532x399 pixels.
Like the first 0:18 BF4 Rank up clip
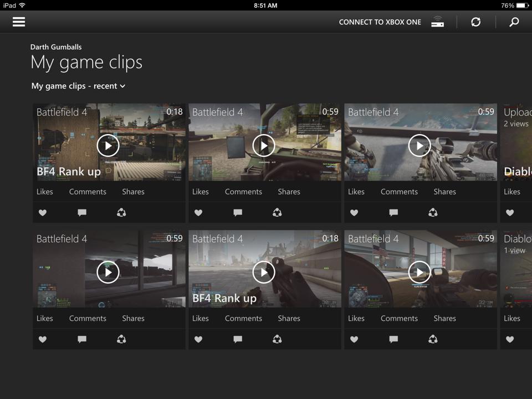coord(43,213)
